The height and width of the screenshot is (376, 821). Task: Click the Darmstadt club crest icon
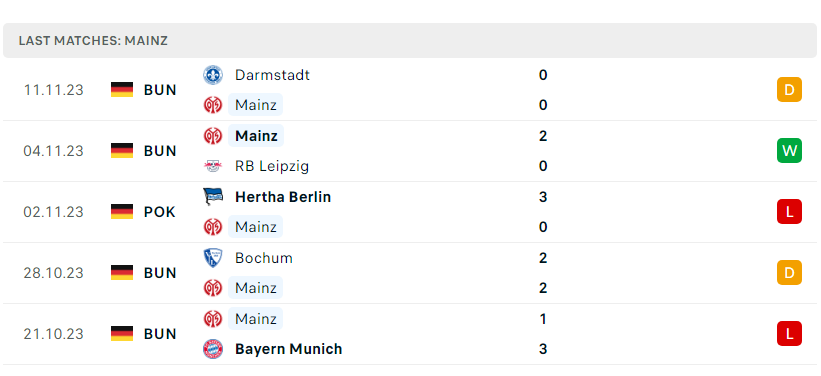tap(213, 75)
